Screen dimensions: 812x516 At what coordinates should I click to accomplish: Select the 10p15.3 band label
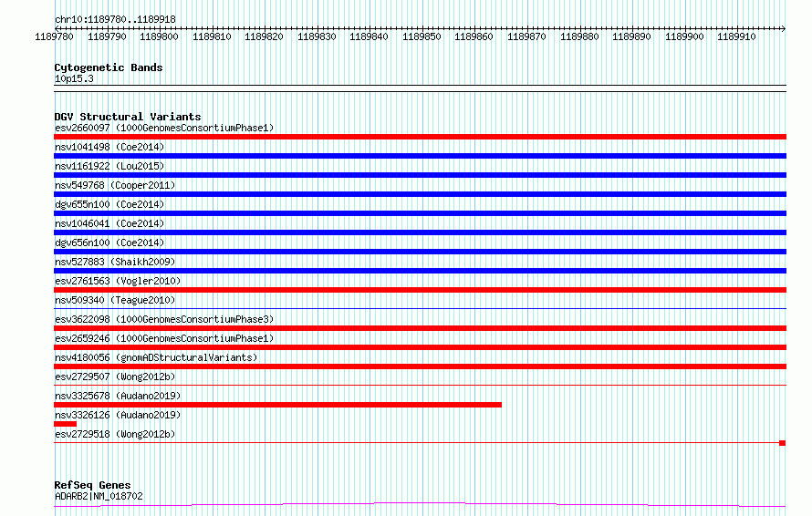pos(74,78)
